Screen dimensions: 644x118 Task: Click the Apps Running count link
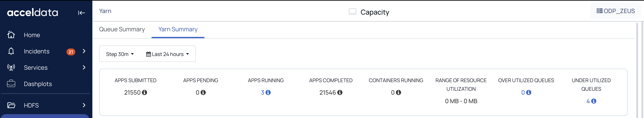click(263, 92)
